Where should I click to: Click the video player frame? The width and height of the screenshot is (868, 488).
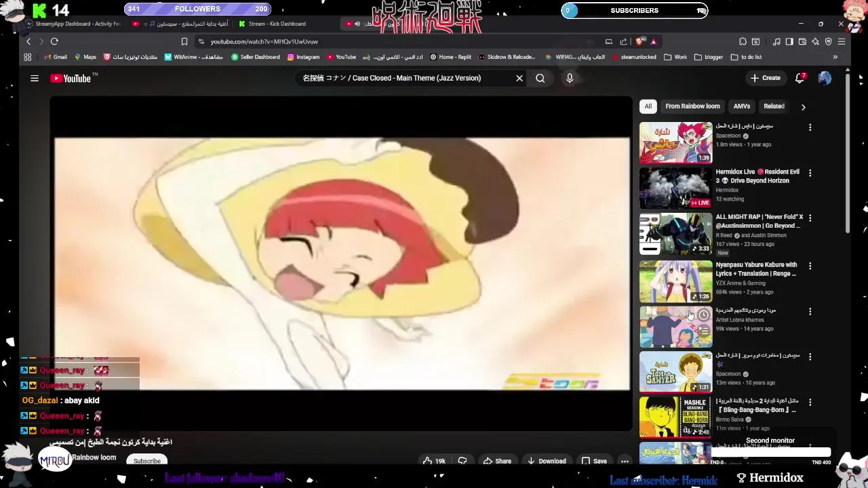pos(342,264)
